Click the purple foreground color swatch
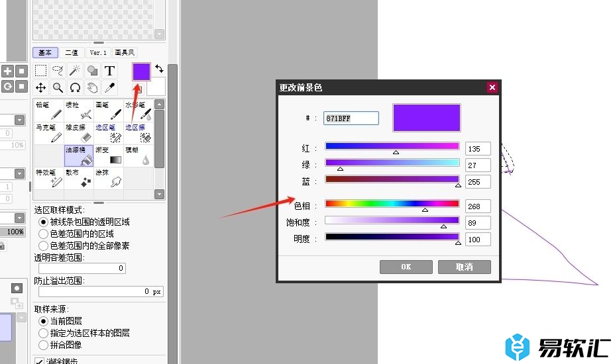The image size is (615, 364). pos(141,71)
